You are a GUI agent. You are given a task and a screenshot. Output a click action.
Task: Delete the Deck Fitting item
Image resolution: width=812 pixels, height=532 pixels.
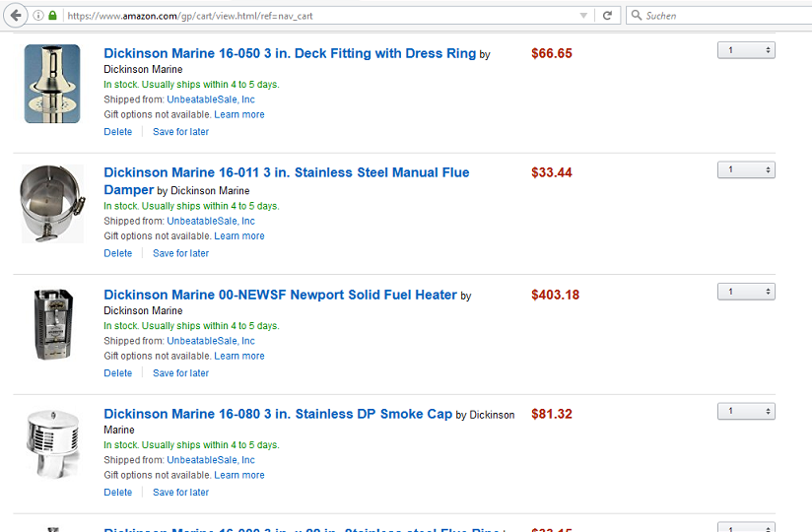coord(118,132)
